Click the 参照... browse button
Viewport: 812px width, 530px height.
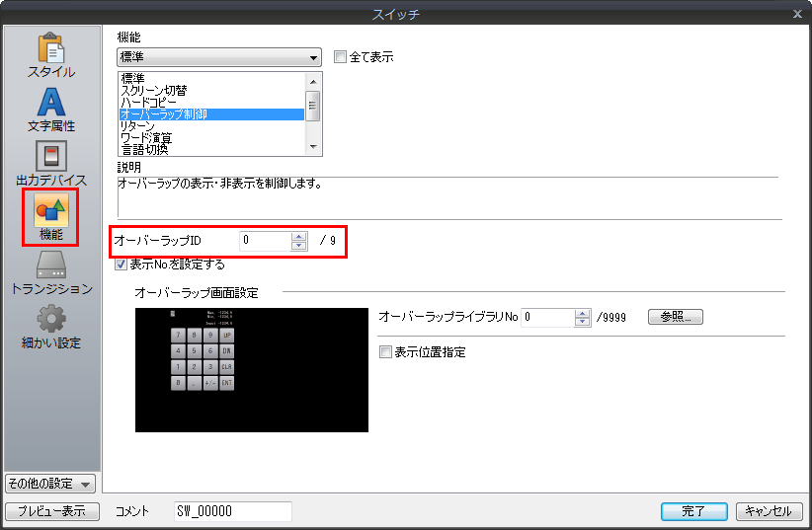675,317
